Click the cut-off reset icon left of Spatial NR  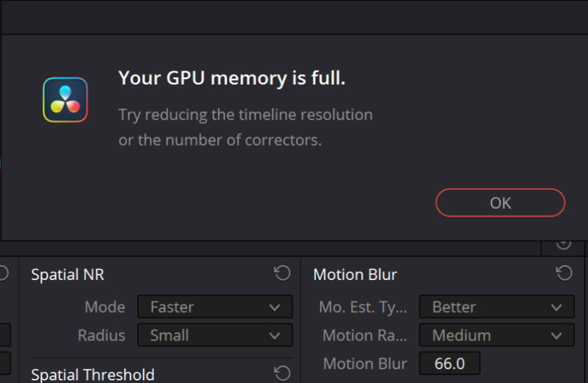click(3, 273)
